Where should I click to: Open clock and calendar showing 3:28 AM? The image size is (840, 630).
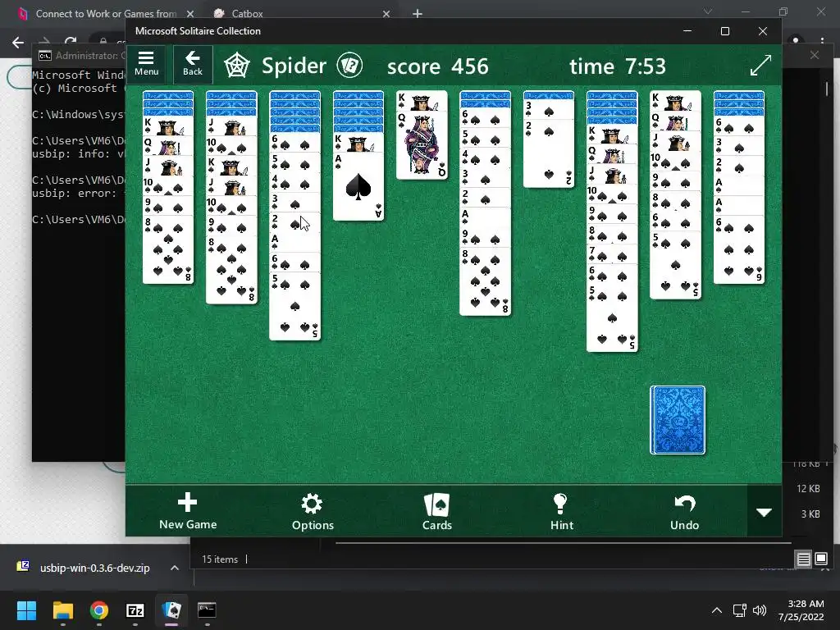tap(801, 610)
